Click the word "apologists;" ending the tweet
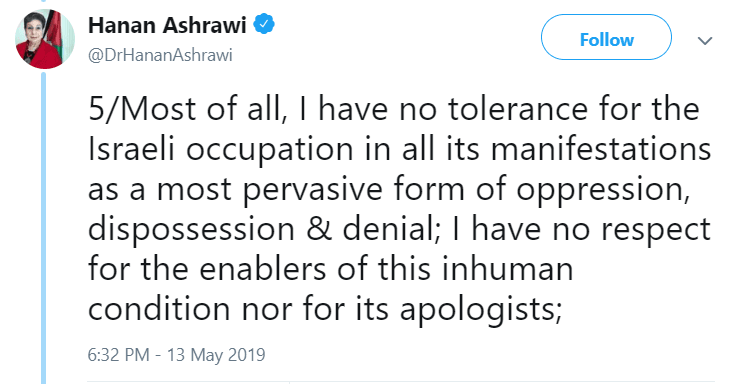 [481, 311]
